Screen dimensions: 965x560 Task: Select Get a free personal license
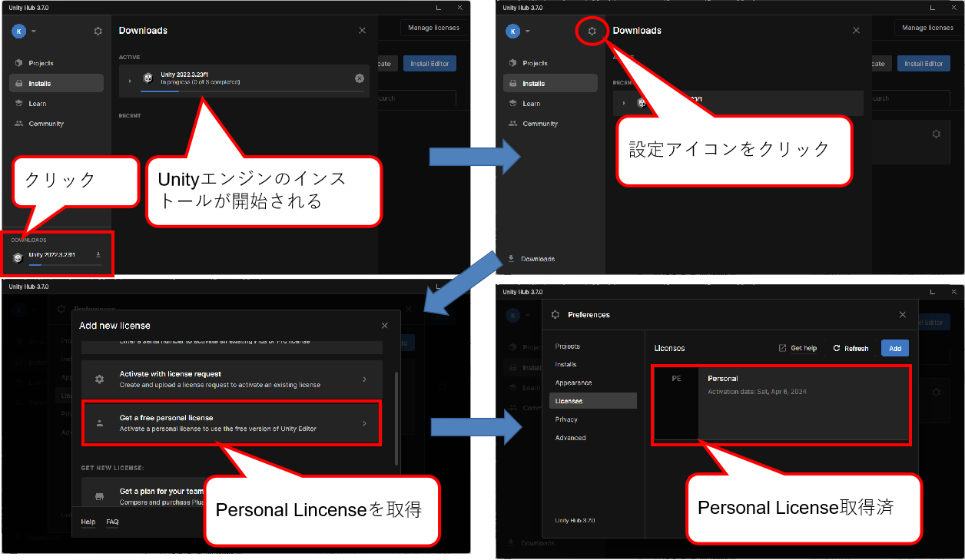(x=231, y=423)
